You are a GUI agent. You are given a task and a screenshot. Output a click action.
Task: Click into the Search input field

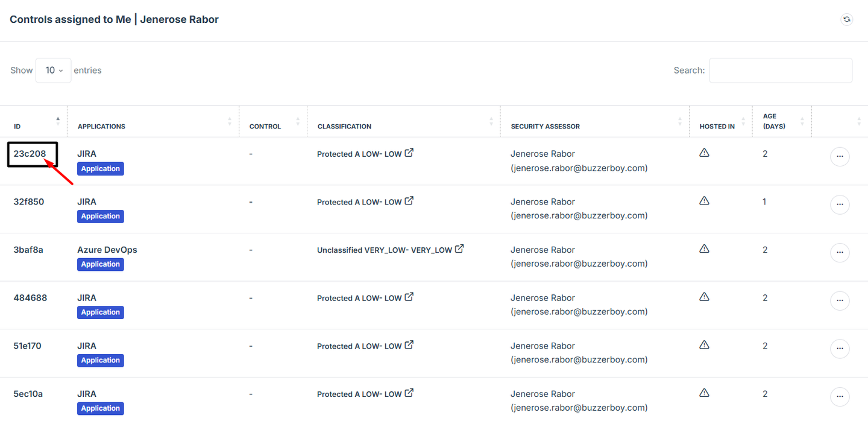[780, 71]
